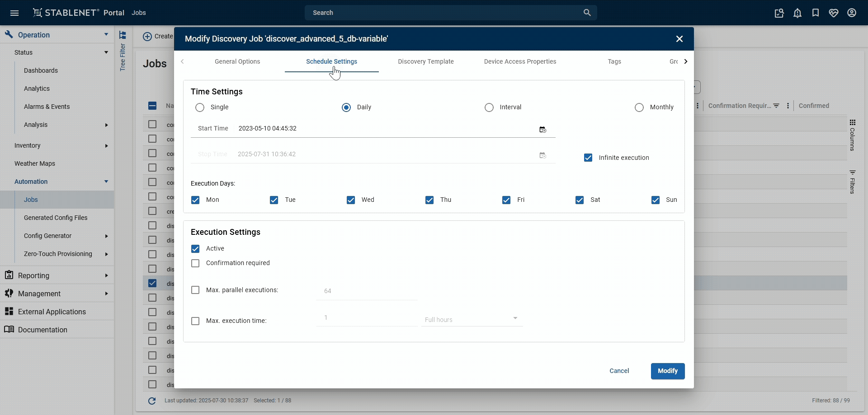Image resolution: width=868 pixels, height=415 pixels.
Task: Click the Start Time input field
Action: point(373,129)
